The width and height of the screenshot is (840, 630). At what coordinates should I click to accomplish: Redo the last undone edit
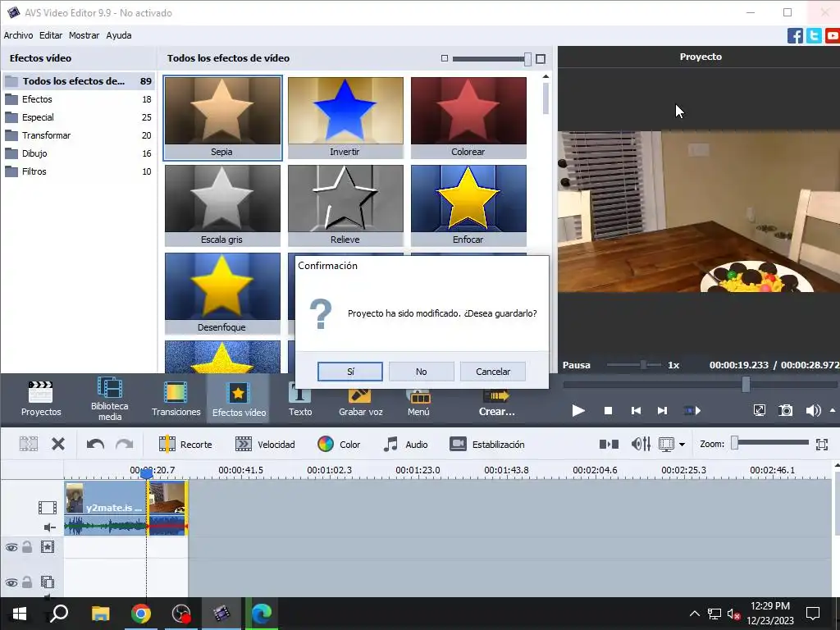click(125, 444)
